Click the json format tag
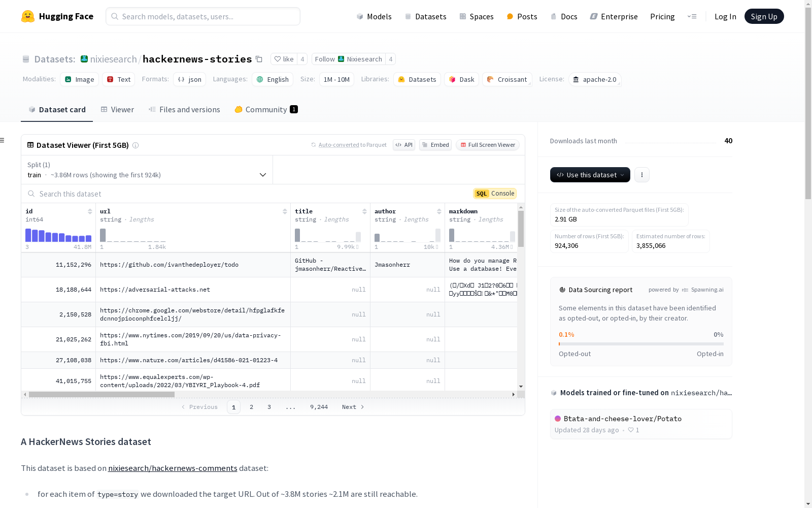The image size is (812, 508). tap(190, 79)
